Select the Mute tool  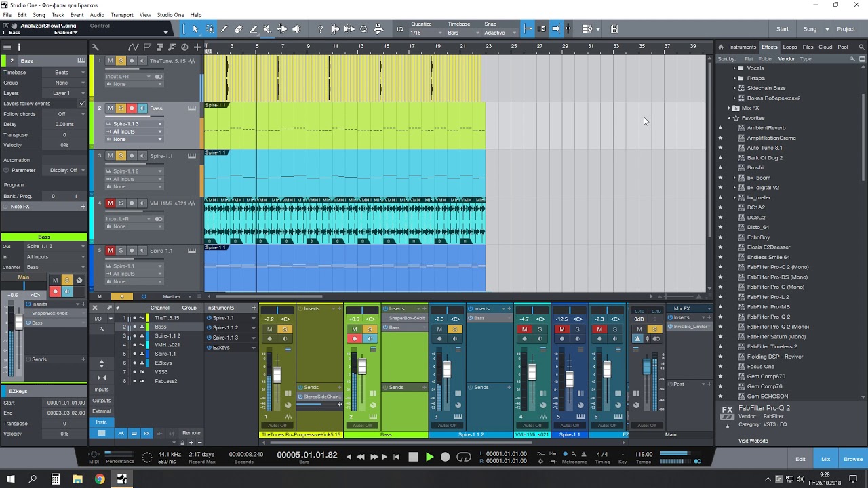click(267, 29)
